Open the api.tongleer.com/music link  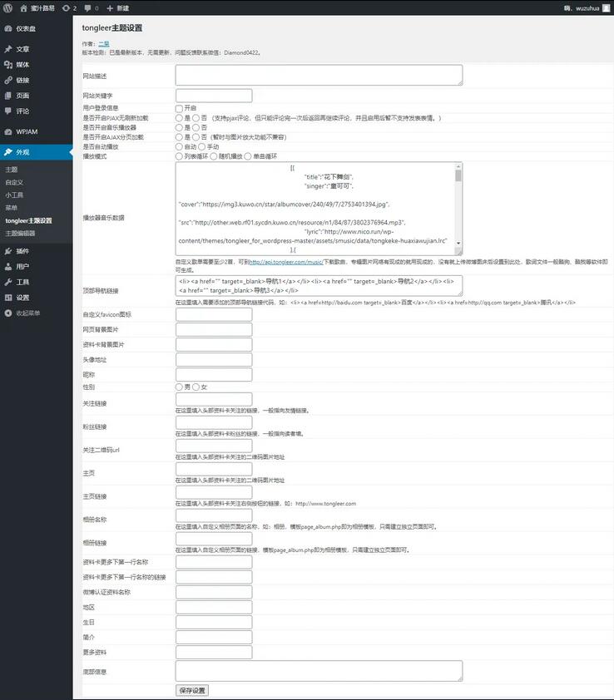[x=281, y=261]
